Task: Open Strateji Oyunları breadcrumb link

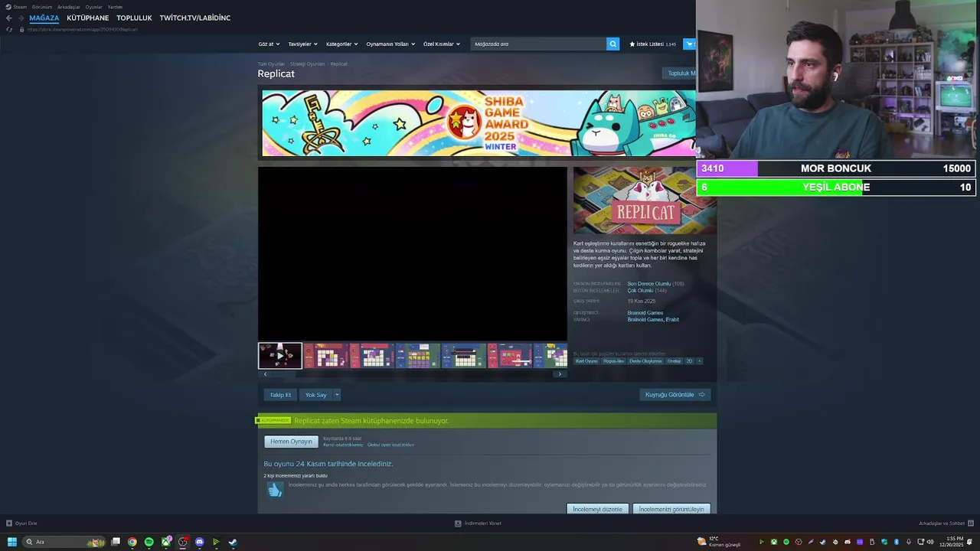Action: click(x=306, y=64)
